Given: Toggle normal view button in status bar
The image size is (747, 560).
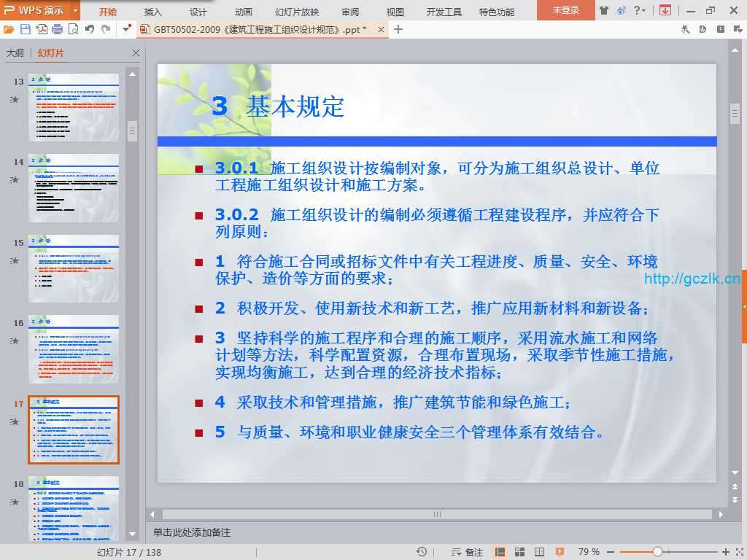Looking at the screenshot, I should click(x=500, y=552).
